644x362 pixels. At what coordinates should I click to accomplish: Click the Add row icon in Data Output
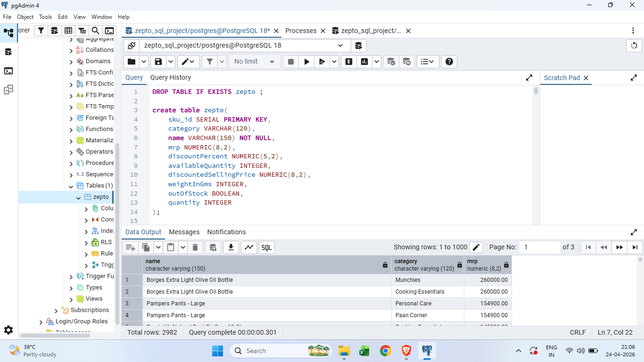[131, 247]
